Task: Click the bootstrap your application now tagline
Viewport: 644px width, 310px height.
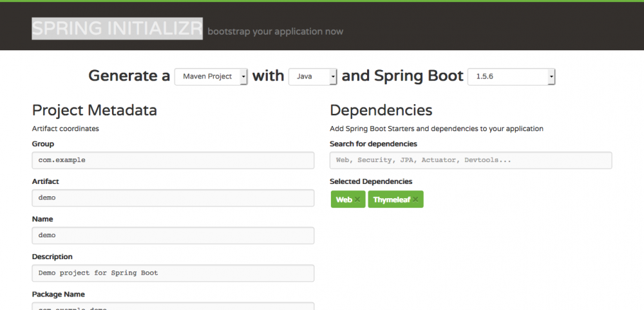Action: (276, 32)
